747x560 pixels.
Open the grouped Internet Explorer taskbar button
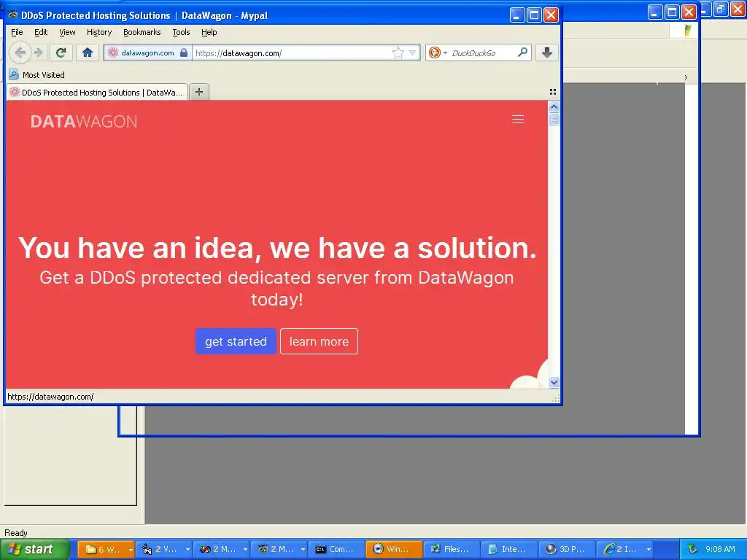tap(624, 549)
